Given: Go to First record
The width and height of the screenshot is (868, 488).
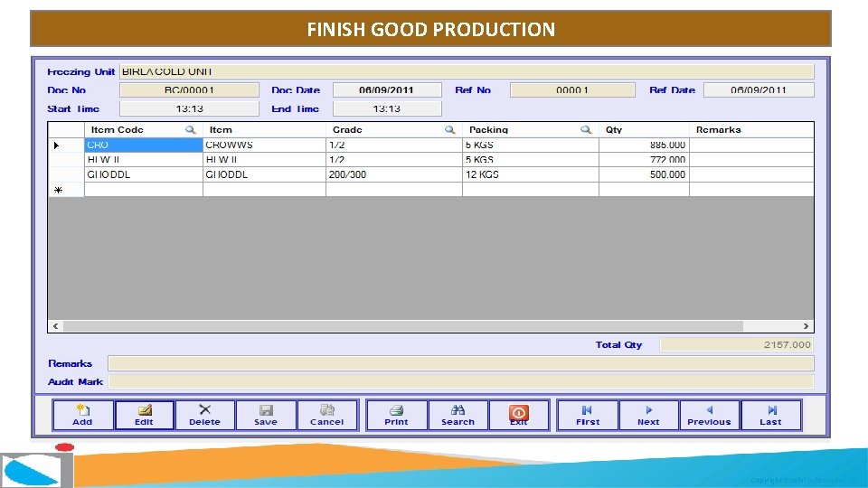Looking at the screenshot, I should point(588,415).
